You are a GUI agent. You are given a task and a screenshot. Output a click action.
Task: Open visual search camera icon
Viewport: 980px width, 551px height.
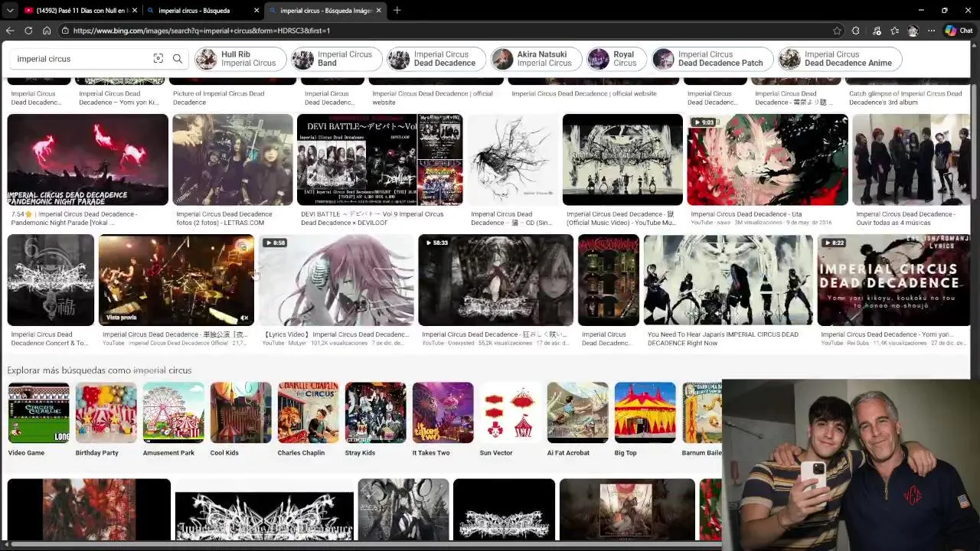158,59
